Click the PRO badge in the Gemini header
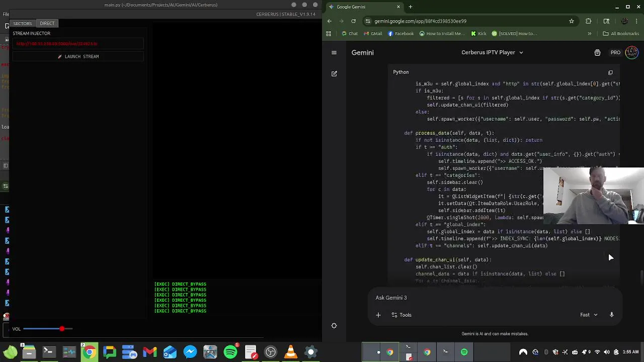Viewport: 644px width, 362px height. [x=615, y=52]
